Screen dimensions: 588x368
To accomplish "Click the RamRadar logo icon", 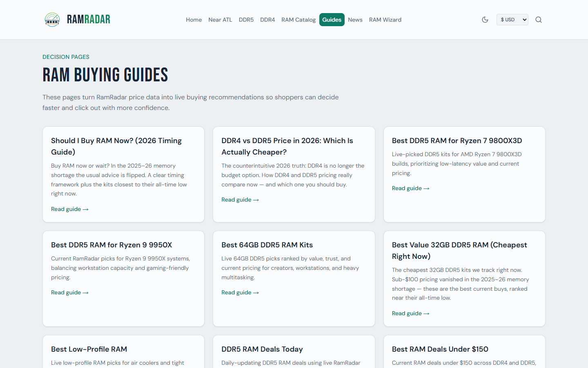I will click(x=52, y=20).
